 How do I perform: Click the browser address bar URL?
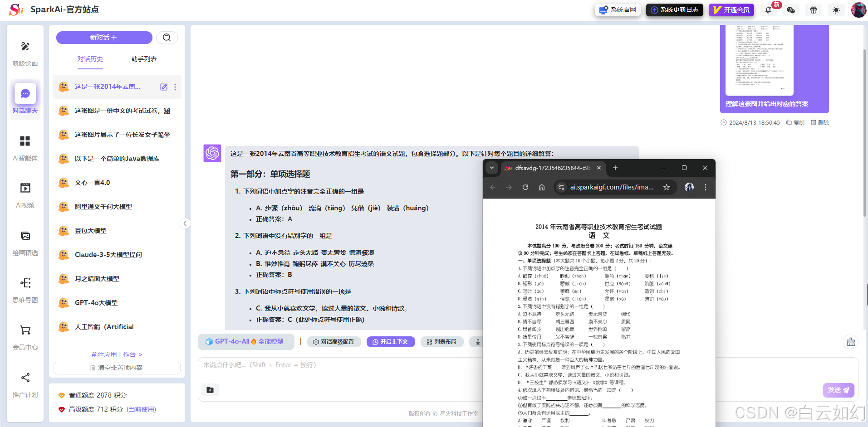[612, 187]
